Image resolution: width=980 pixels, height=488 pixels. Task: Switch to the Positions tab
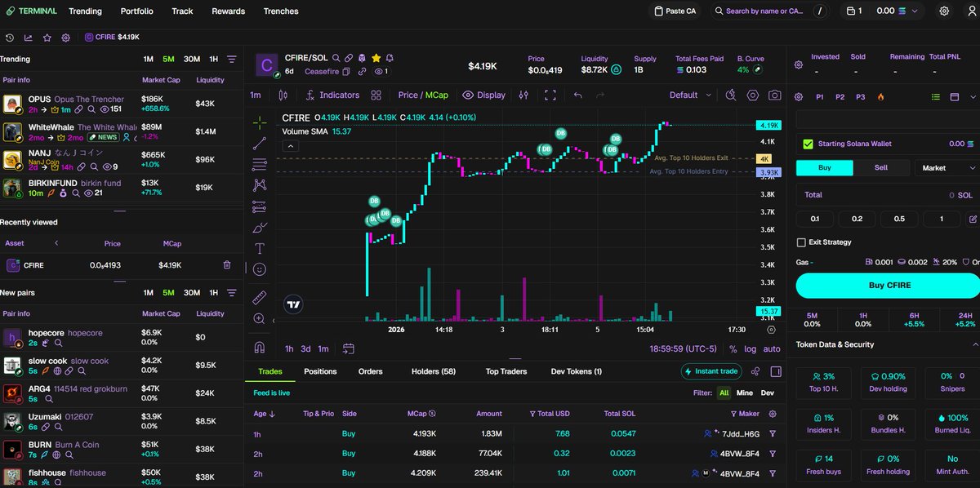(320, 371)
